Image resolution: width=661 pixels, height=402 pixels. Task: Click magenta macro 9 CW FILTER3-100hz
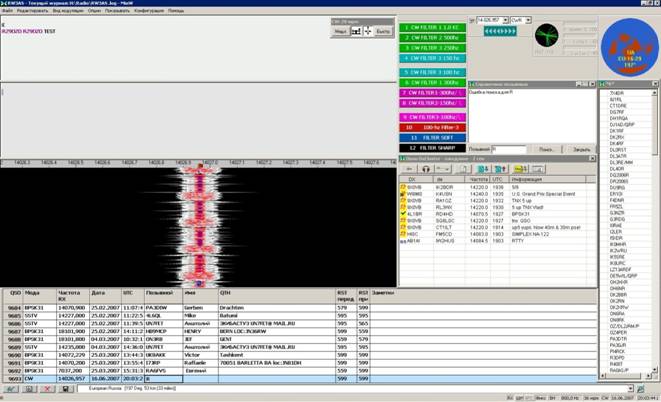[x=433, y=117]
